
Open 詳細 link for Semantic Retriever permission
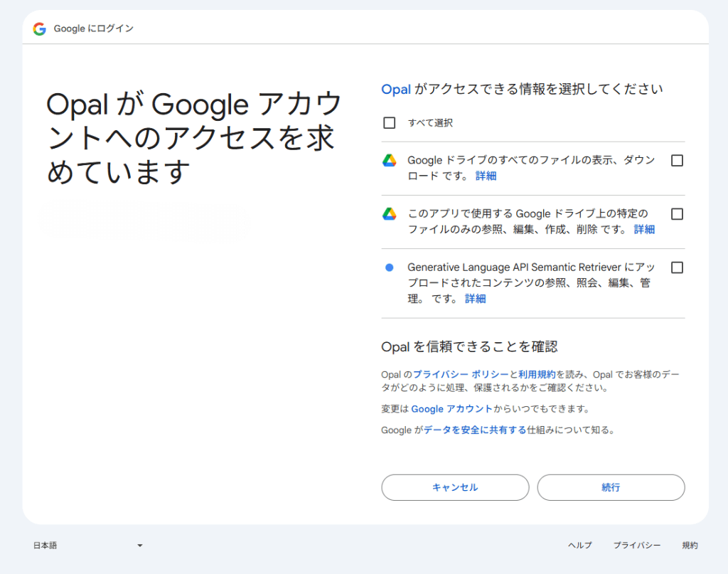pos(476,299)
